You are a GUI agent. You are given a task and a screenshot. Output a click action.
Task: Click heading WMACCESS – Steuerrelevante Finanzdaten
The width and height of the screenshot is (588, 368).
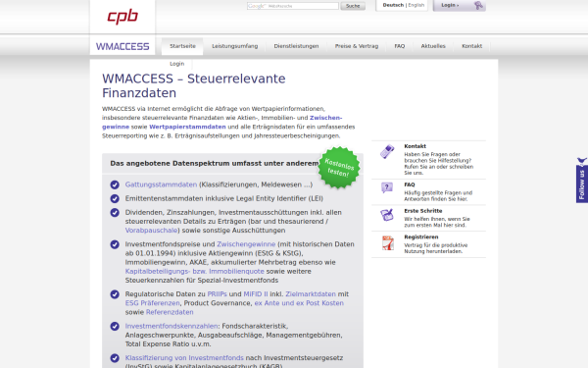(193, 86)
